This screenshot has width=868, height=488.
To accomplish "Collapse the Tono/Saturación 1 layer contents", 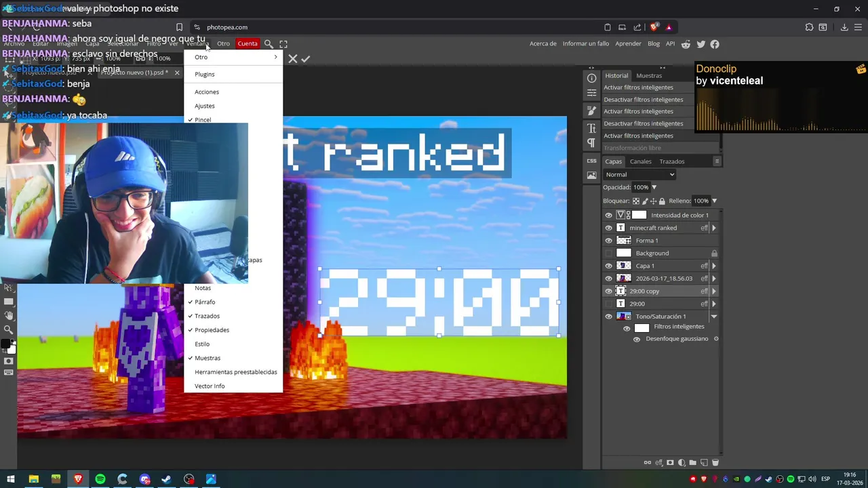I will (713, 317).
